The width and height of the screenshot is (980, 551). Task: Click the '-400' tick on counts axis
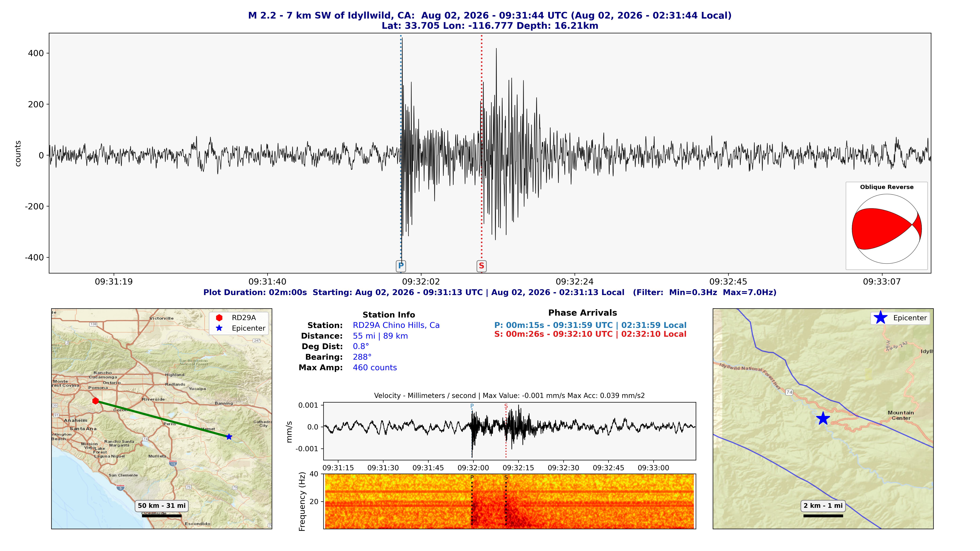click(34, 257)
